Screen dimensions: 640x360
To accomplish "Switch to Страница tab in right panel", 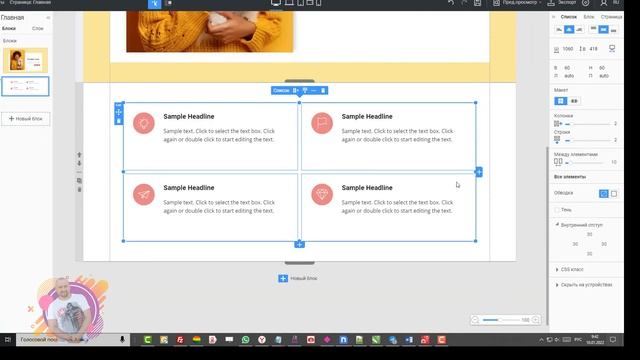I will [611, 17].
